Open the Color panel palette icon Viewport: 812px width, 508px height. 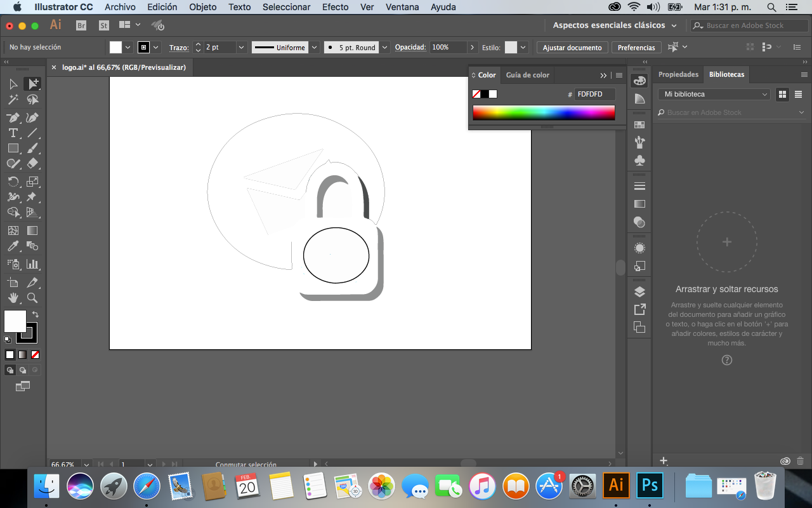click(x=639, y=81)
